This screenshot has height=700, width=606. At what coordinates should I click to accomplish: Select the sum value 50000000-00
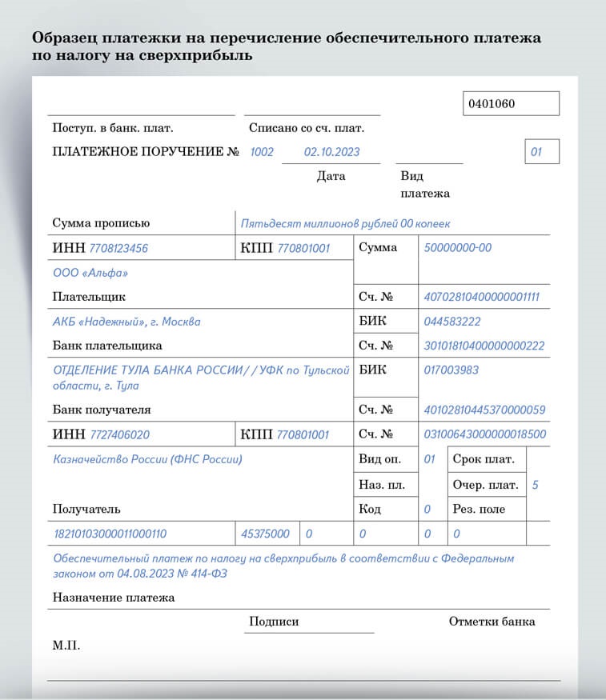click(x=457, y=248)
